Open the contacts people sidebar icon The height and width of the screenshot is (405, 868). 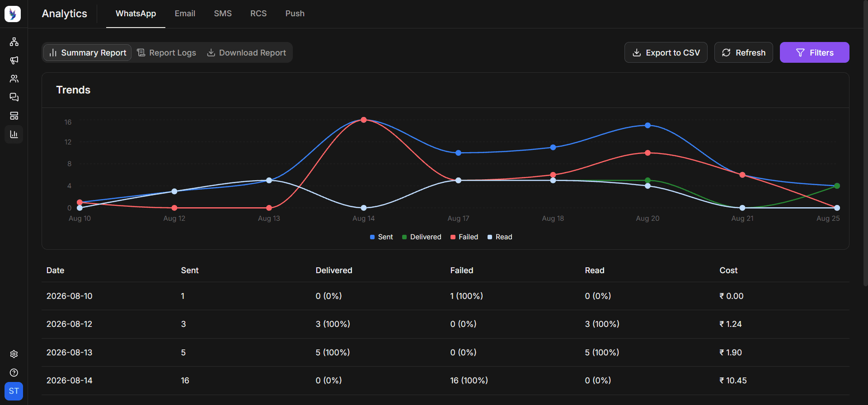pyautogui.click(x=14, y=79)
